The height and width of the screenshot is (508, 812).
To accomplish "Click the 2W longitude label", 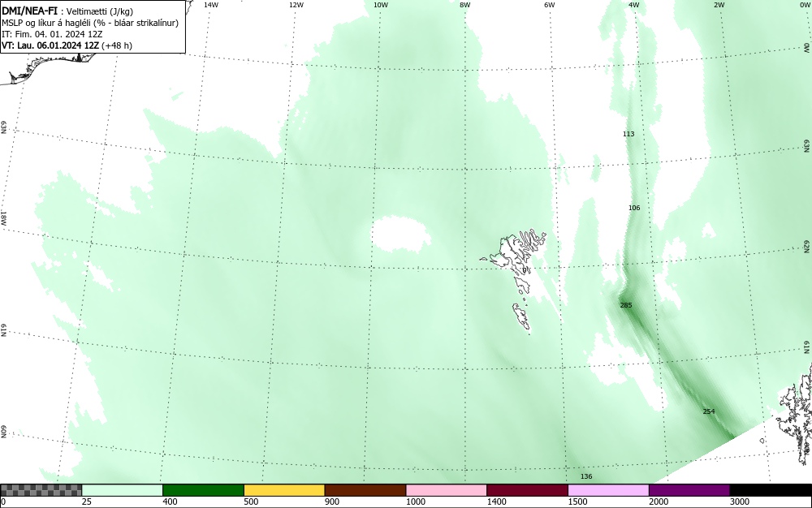I will [719, 5].
